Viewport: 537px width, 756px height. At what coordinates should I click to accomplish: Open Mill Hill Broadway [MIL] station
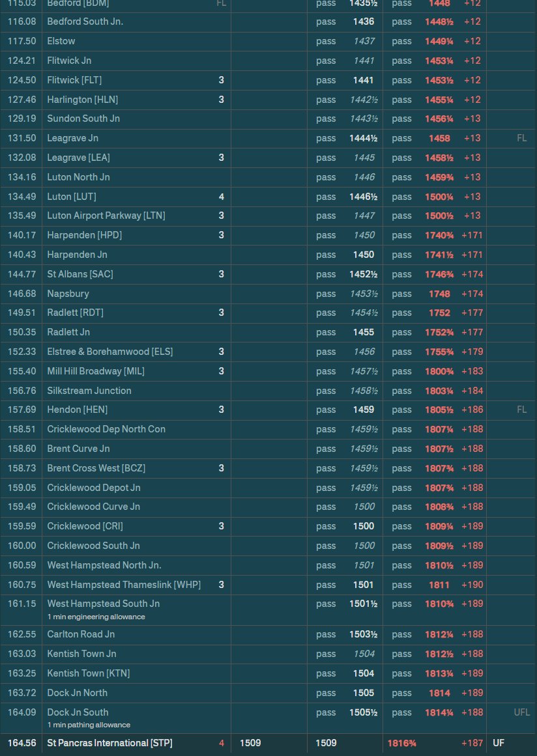96,371
